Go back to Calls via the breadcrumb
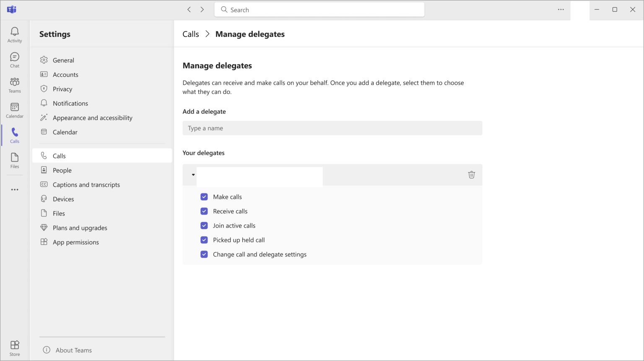 click(x=190, y=34)
